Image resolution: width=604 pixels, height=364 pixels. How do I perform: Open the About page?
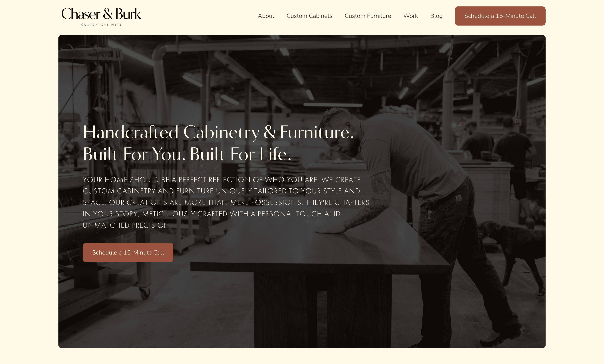266,16
